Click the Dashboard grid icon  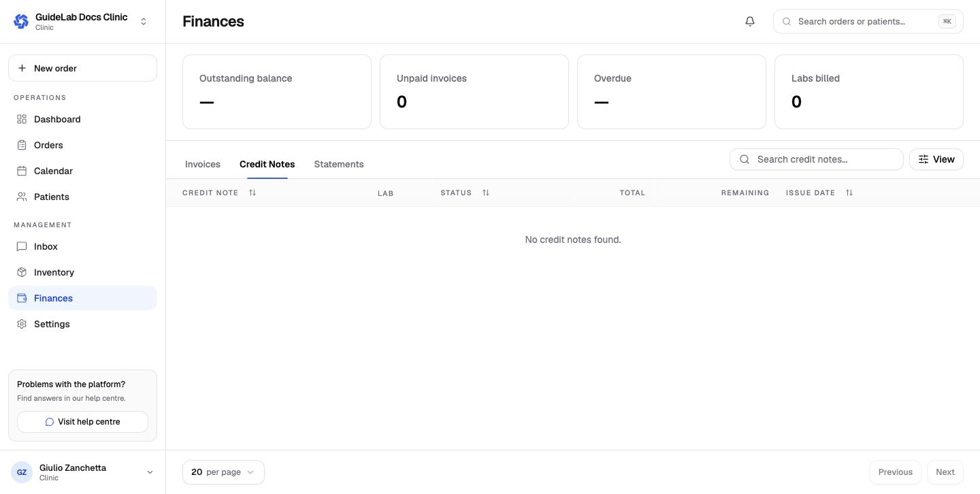(22, 119)
